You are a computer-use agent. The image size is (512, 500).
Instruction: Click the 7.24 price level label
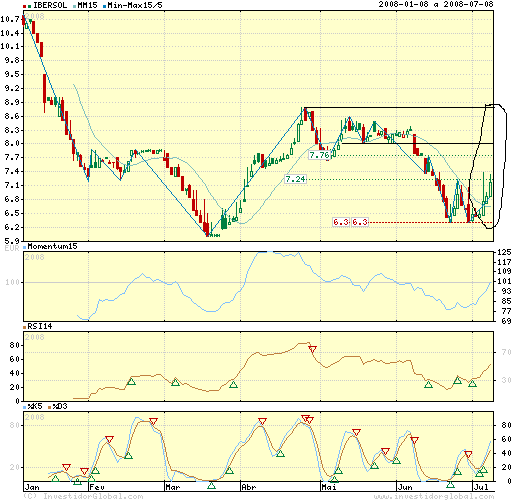(295, 179)
